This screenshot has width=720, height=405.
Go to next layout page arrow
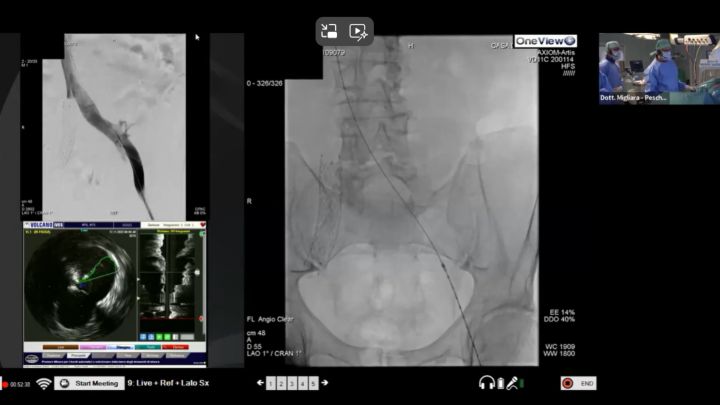click(324, 383)
